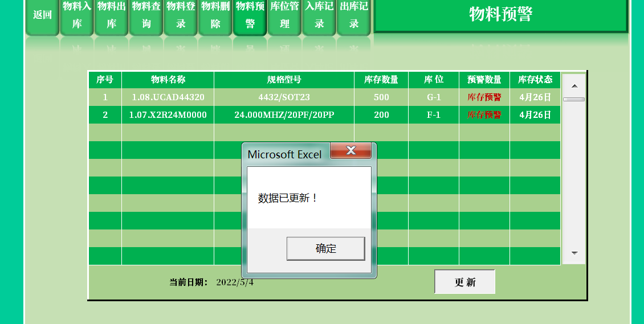Screen dimensions: 644x324
Task: Click the 返回 navigation button
Action: point(42,17)
